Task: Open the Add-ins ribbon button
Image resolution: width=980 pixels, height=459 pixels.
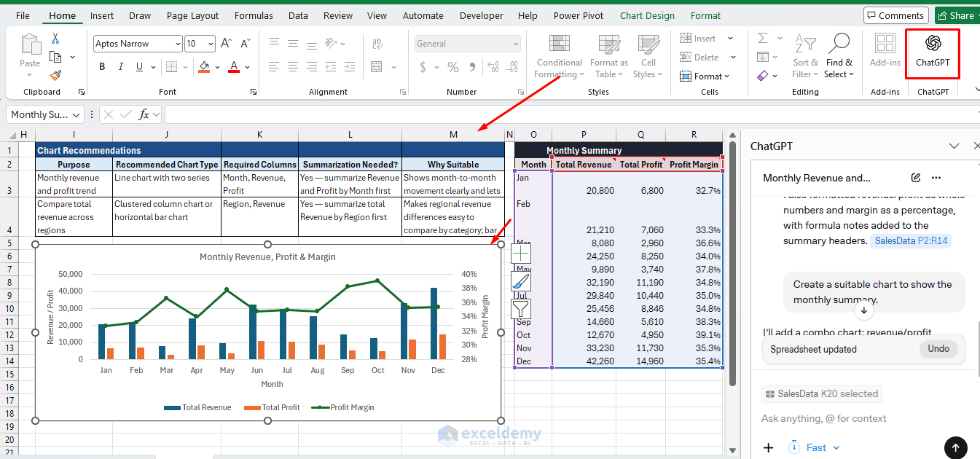Action: [x=885, y=50]
